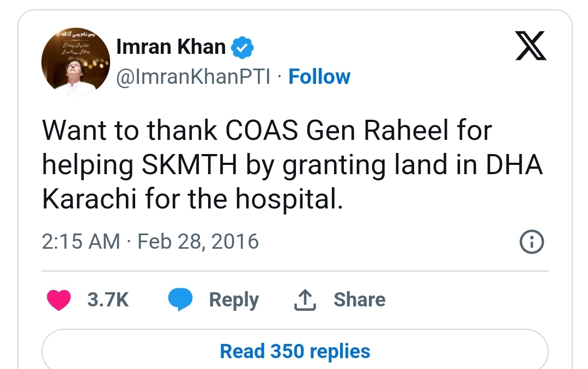588x369 pixels.
Task: Click COAS Gen Raheel in the tweet text
Action: [x=337, y=131]
